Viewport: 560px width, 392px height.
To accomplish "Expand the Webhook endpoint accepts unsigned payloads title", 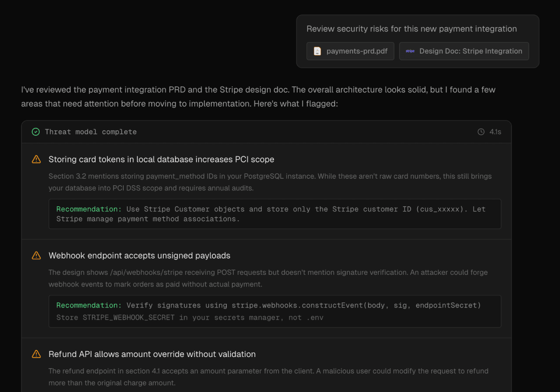I will click(139, 256).
